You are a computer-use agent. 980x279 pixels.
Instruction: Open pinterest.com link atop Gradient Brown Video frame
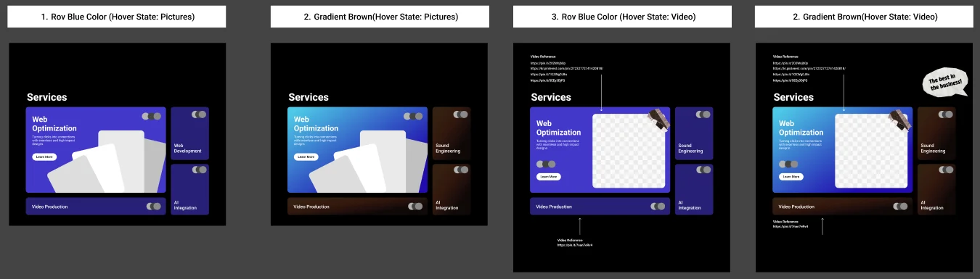809,68
